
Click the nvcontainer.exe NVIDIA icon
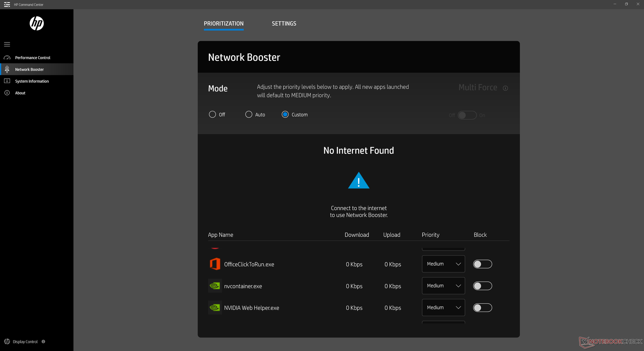[x=215, y=286]
